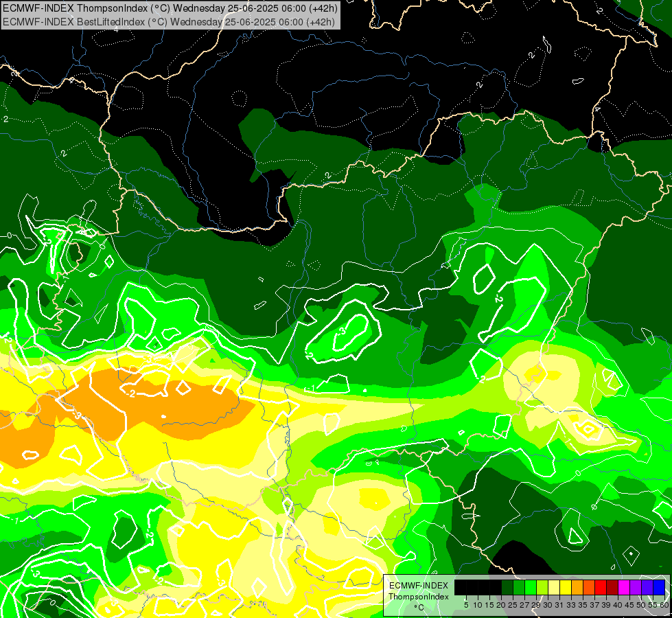Click the legend unit '°C'
The height and width of the screenshot is (618, 672).
click(419, 608)
